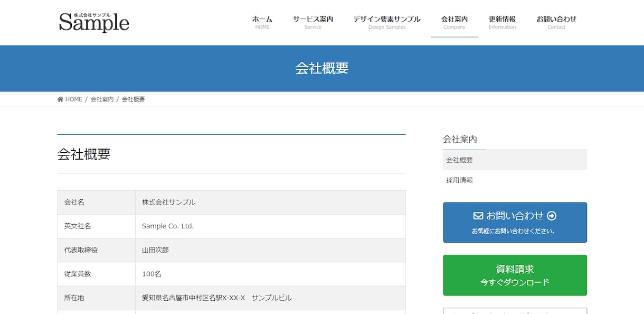This screenshot has width=644, height=314.
Task: Click 会社概要 in the breadcrumb
Action: coord(134,99)
